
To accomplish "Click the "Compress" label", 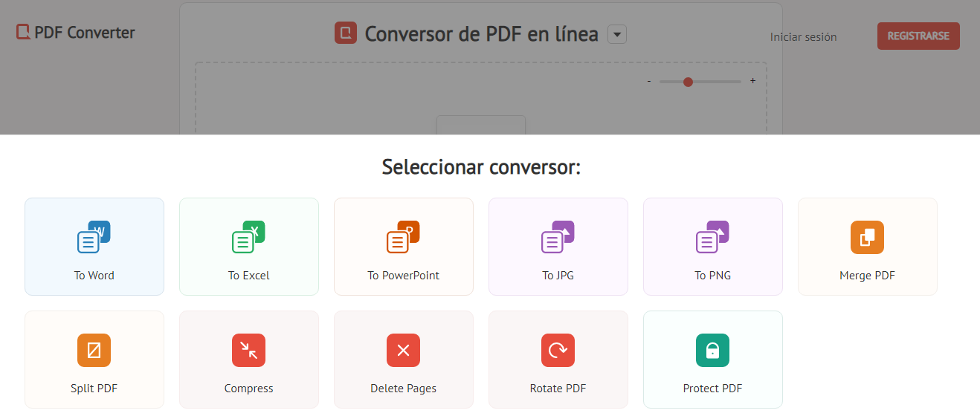I will click(249, 389).
